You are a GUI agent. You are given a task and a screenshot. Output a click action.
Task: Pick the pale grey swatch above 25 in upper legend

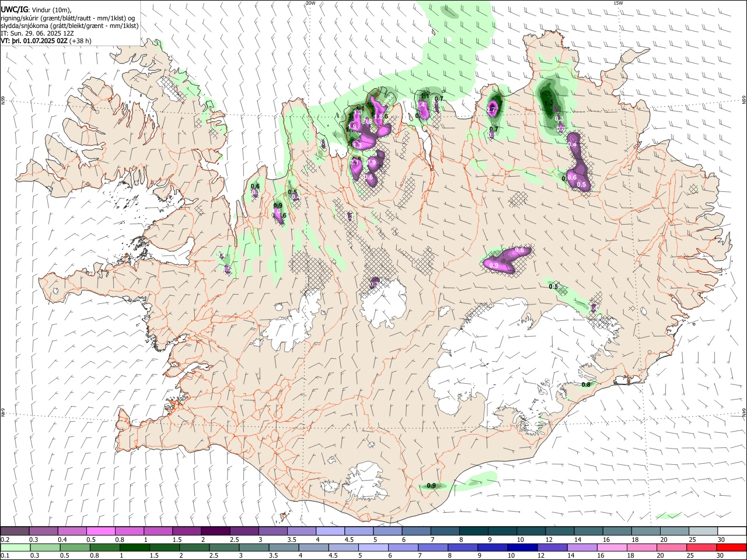(x=703, y=531)
